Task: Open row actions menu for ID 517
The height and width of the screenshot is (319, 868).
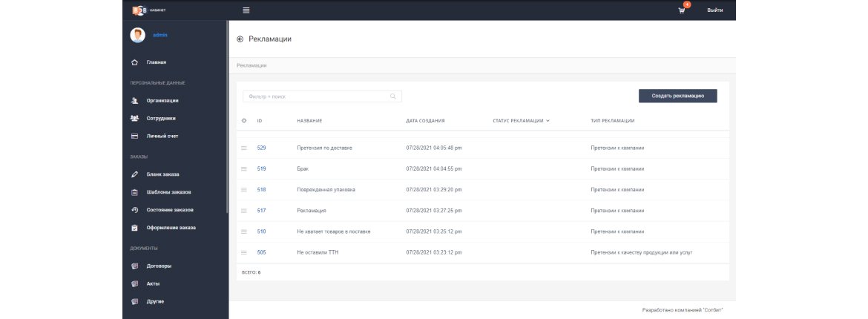Action: click(243, 211)
